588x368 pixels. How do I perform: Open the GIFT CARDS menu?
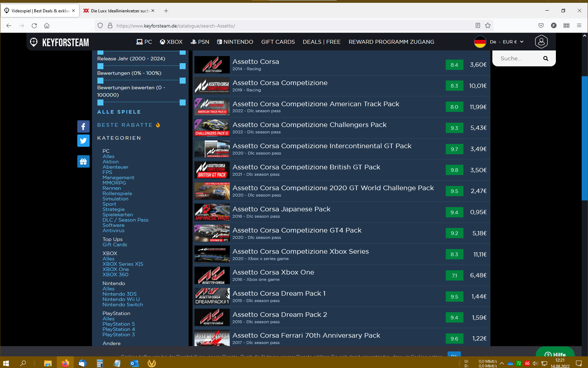[278, 42]
